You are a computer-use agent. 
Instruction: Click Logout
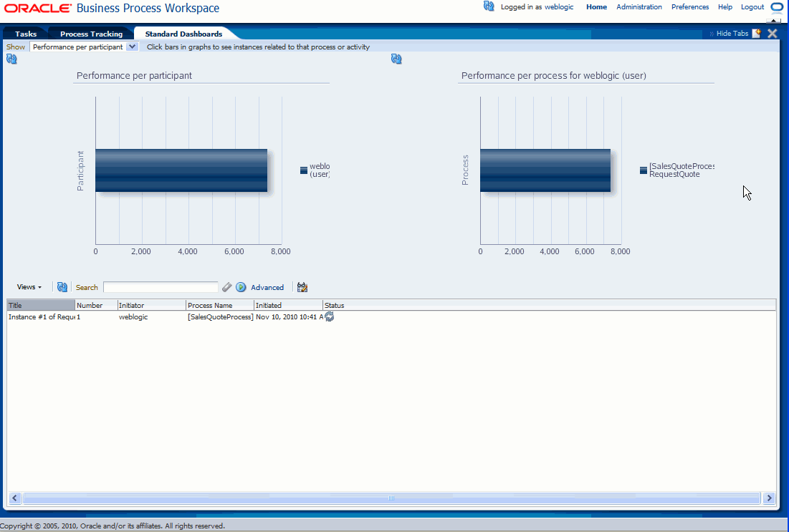752,7
